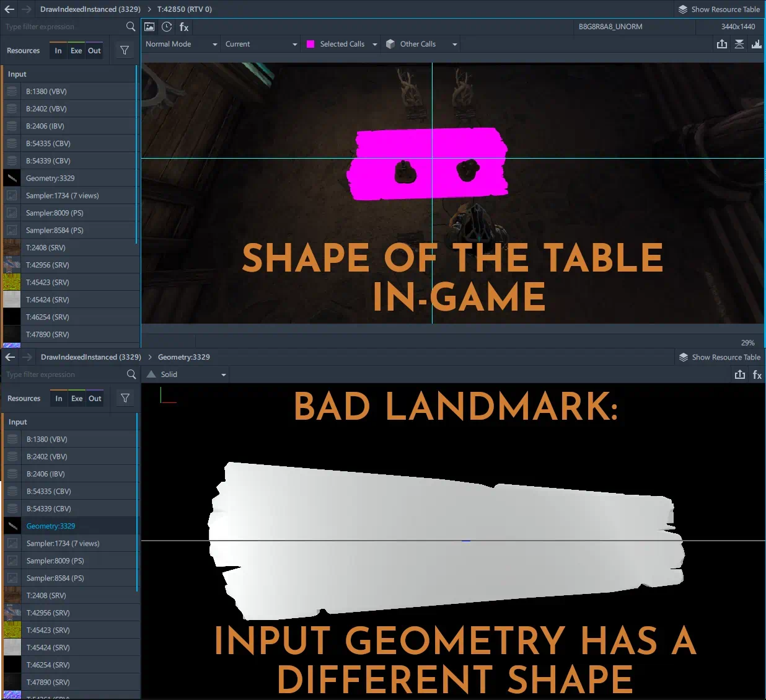
Task: Click DrawIndexedInstanced (3329) in bottom breadcrumb
Action: pos(91,357)
